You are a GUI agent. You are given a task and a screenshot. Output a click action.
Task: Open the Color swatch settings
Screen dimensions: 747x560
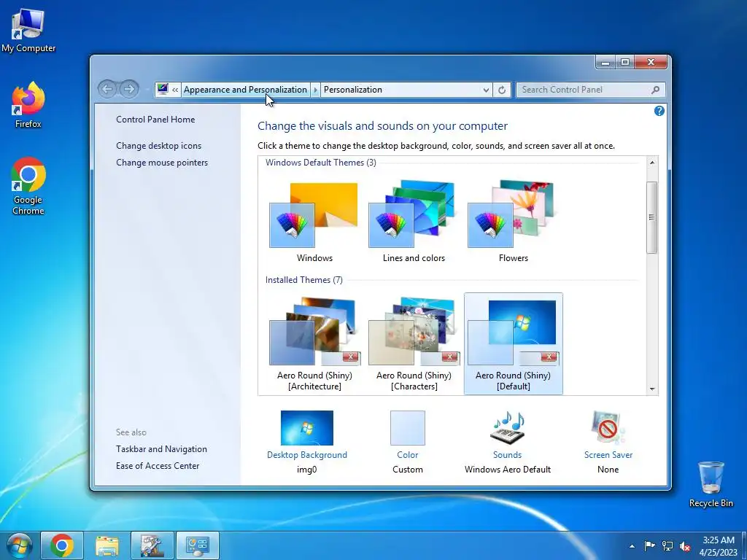(407, 428)
